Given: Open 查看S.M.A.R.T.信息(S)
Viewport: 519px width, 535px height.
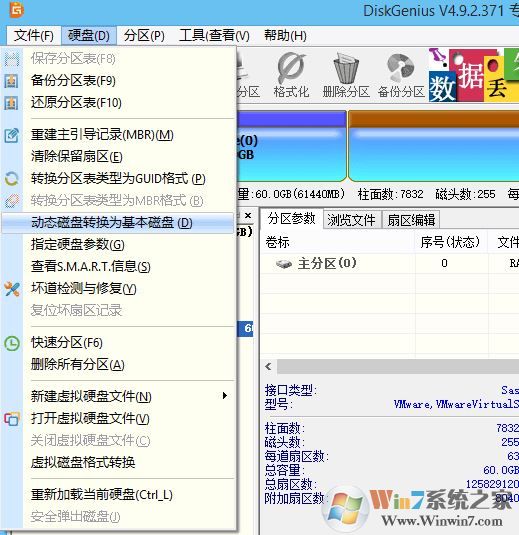Looking at the screenshot, I should [x=118, y=266].
